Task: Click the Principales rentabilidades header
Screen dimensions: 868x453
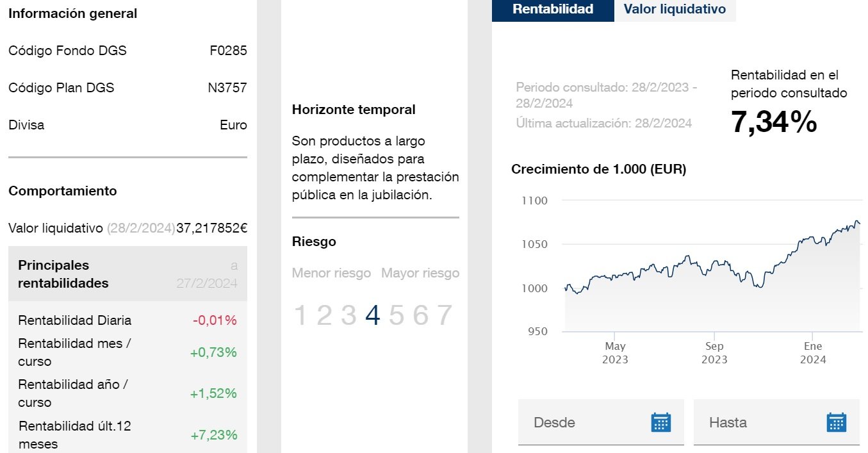Action: (x=63, y=274)
